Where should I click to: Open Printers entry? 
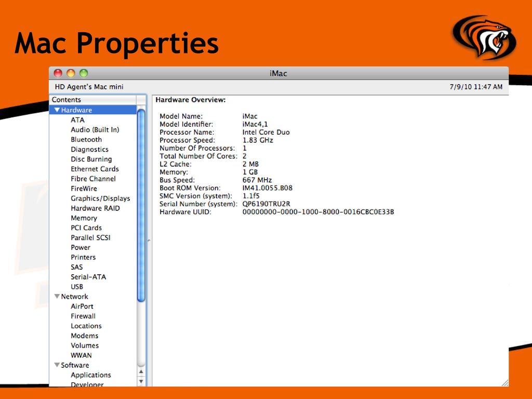(83, 257)
